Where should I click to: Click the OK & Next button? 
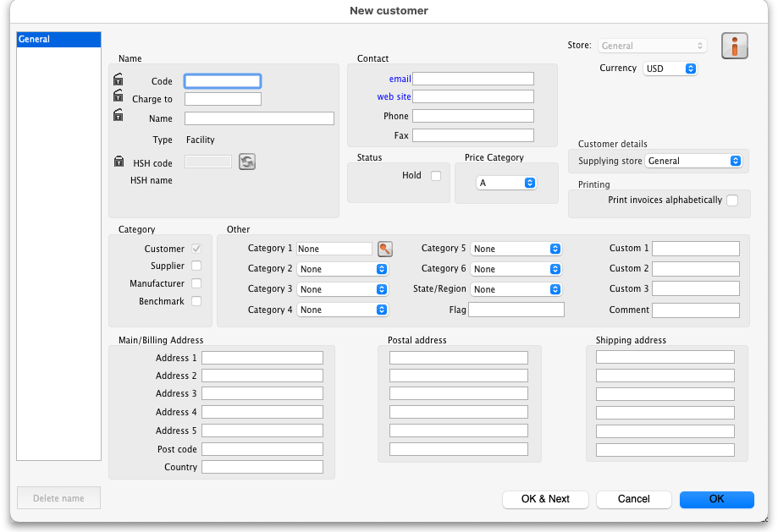(545, 499)
